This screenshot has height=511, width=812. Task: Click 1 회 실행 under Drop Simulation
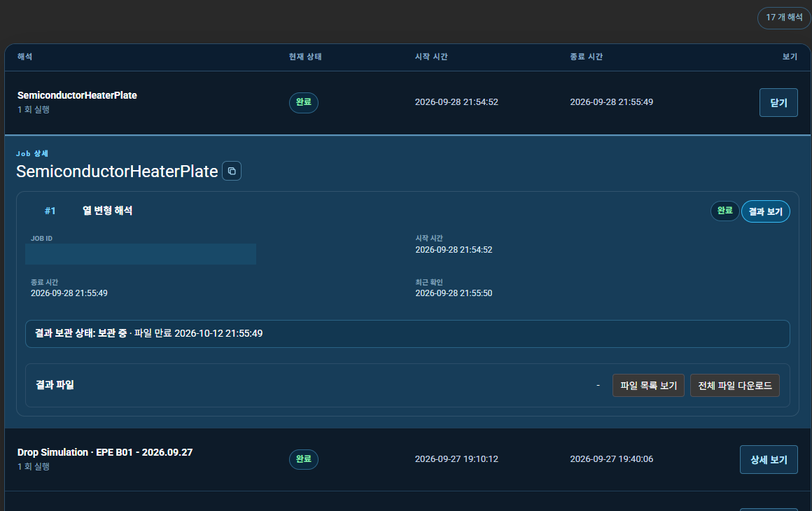tap(34, 466)
